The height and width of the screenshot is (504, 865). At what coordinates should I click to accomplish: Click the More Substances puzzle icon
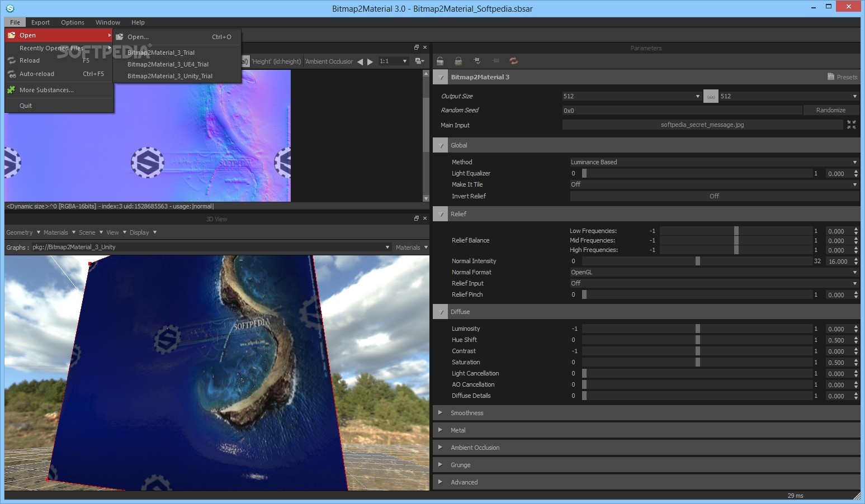click(11, 90)
